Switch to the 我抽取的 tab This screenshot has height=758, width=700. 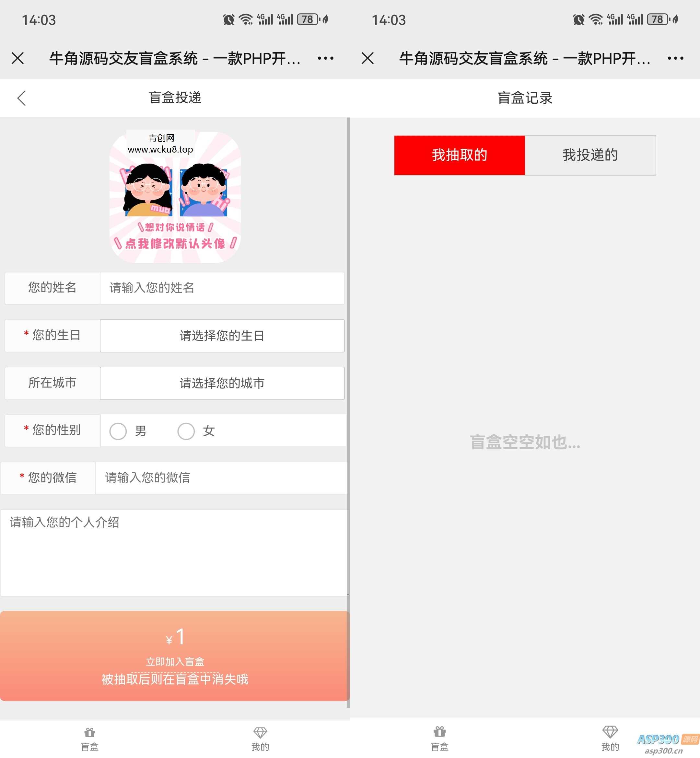[460, 155]
